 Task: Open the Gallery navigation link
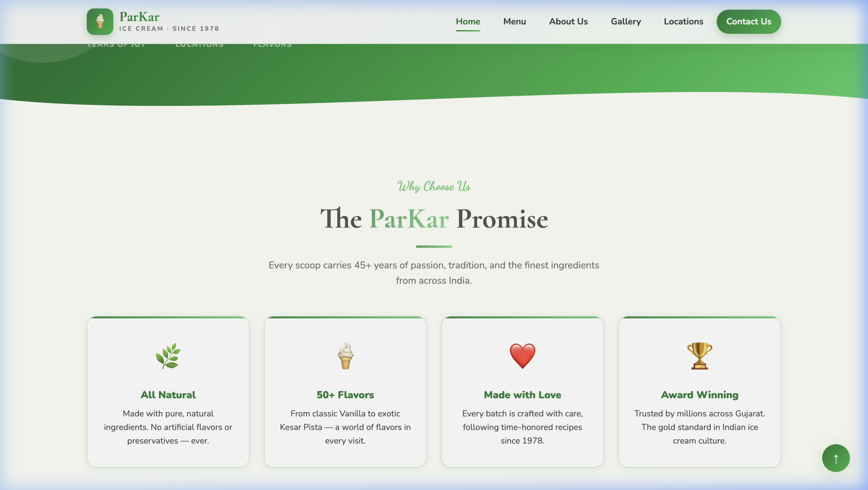click(x=626, y=22)
